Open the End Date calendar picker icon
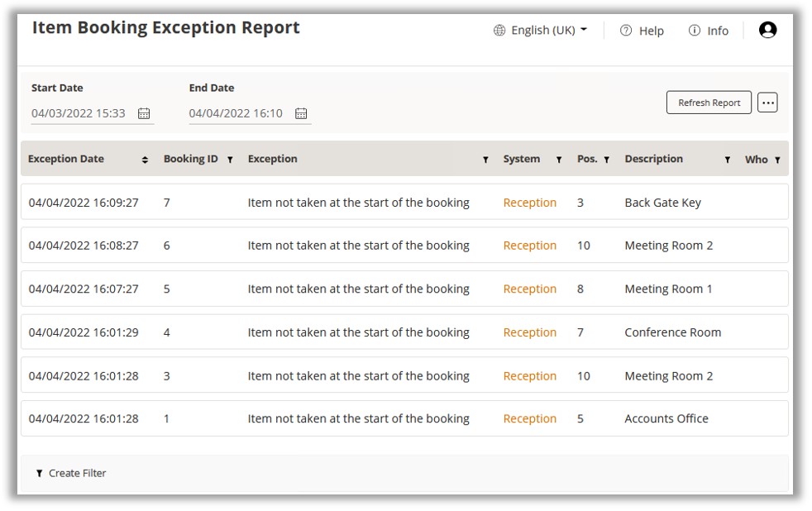812x511 pixels. (x=301, y=114)
